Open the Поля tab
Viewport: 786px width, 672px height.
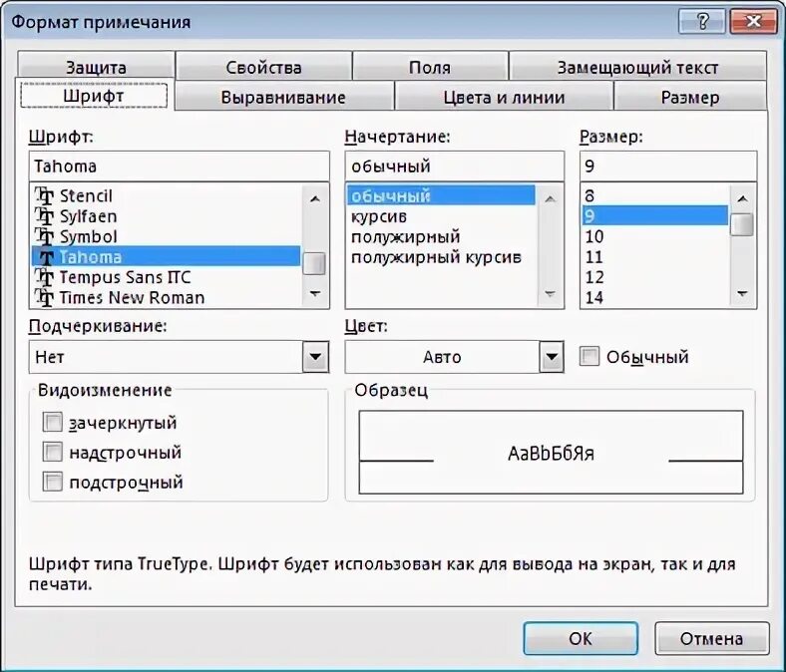click(x=430, y=67)
